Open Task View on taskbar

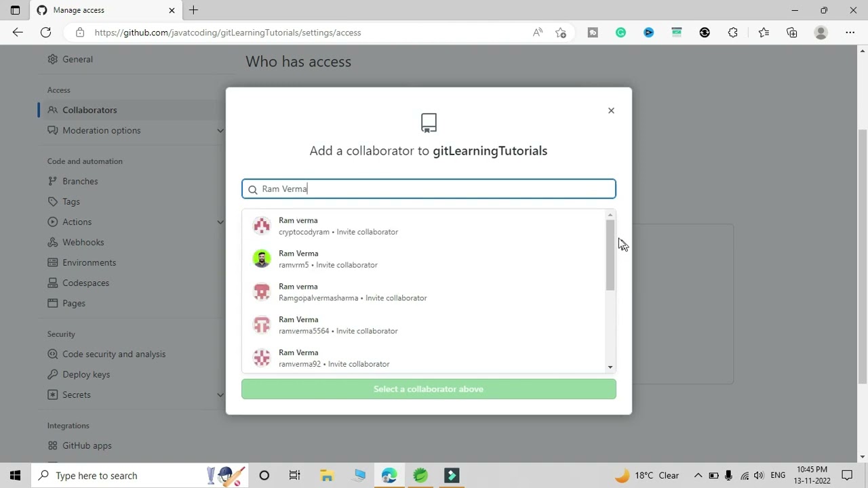click(294, 476)
